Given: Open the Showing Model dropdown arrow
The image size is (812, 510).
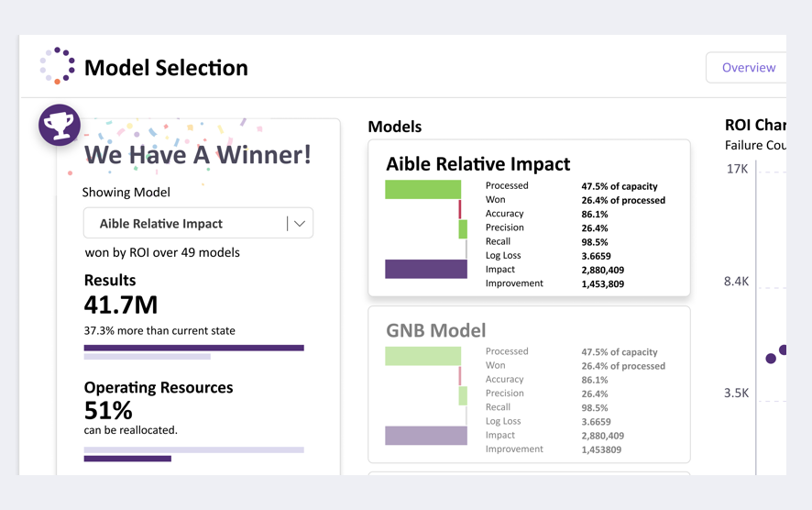Looking at the screenshot, I should (x=300, y=224).
